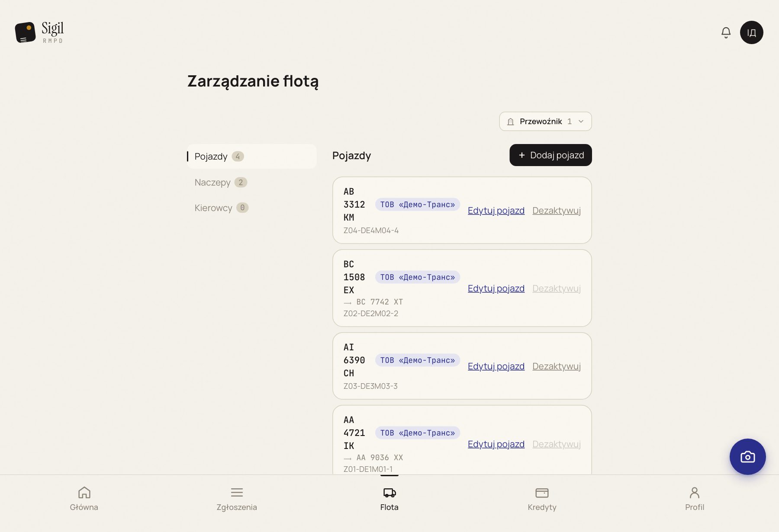779x532 pixels.
Task: Select the Flota truck icon
Action: pos(389,493)
